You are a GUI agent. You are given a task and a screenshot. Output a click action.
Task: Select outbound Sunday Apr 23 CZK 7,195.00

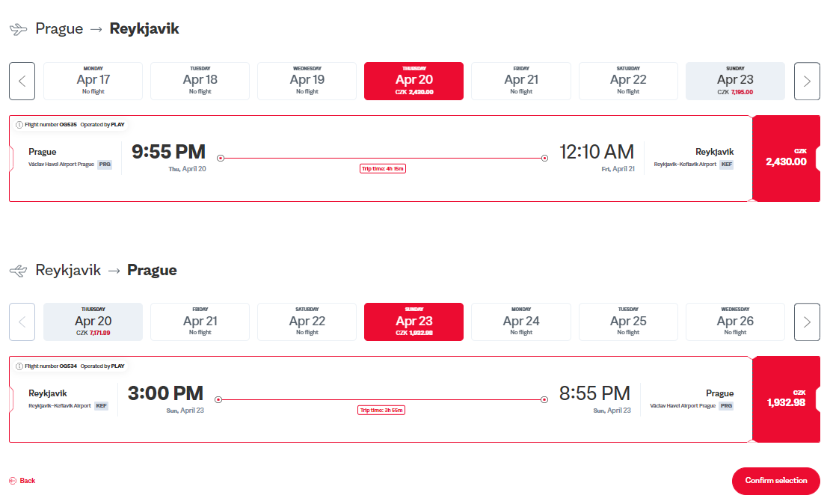tap(735, 81)
